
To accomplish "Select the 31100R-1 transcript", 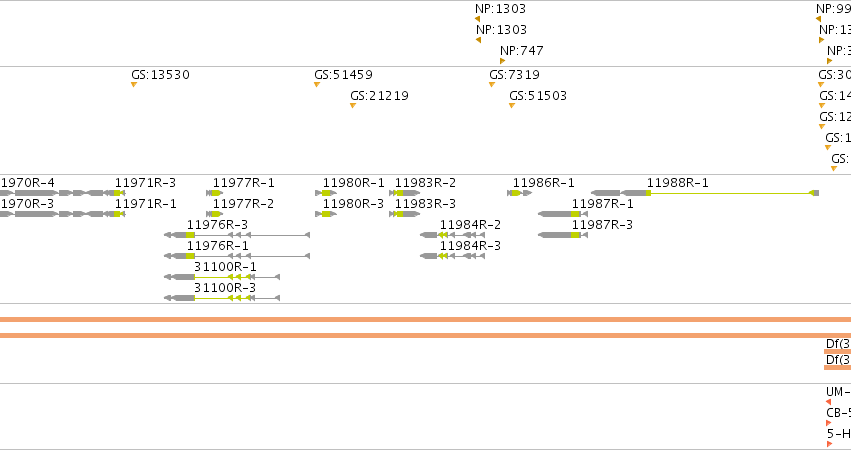I will [222, 277].
